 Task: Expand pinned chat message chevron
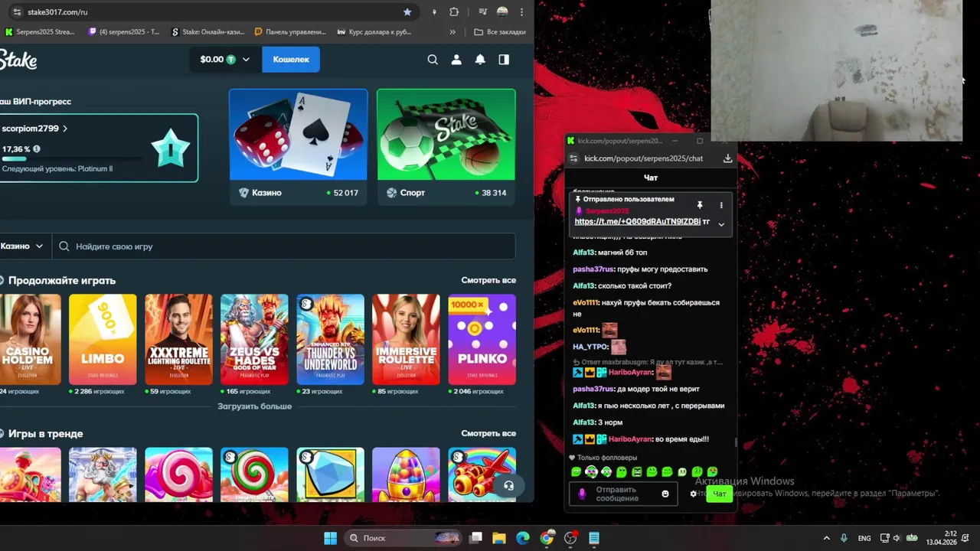pyautogui.click(x=720, y=223)
